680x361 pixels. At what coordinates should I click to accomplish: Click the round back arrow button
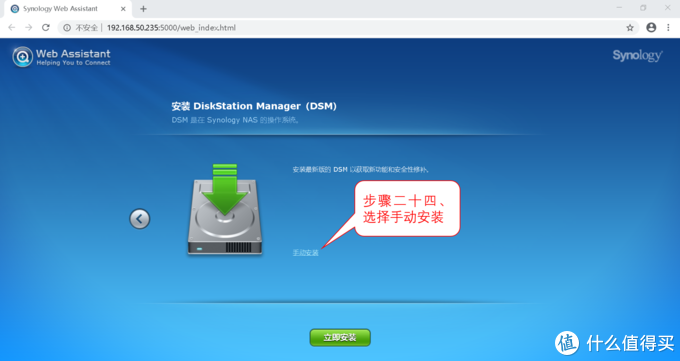(x=140, y=219)
